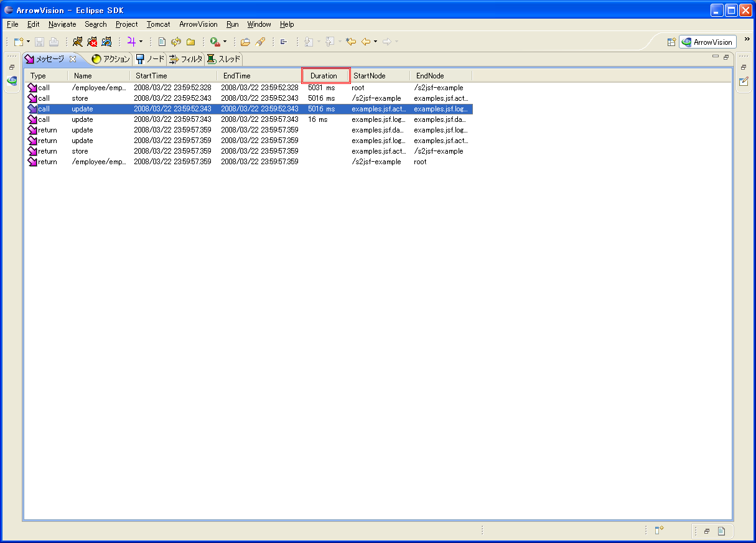
Task: Open the External Tools dropdown arrow
Action: 225,42
